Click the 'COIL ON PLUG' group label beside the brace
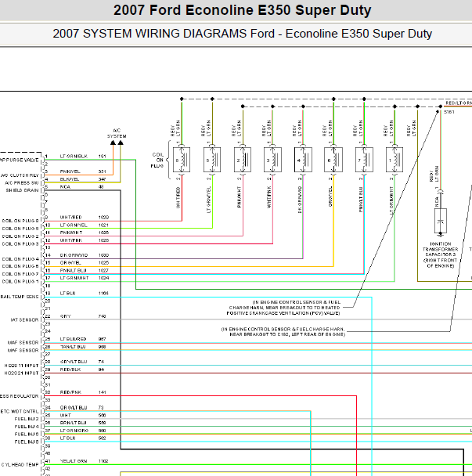This screenshot has height=476, width=472. coord(157,160)
